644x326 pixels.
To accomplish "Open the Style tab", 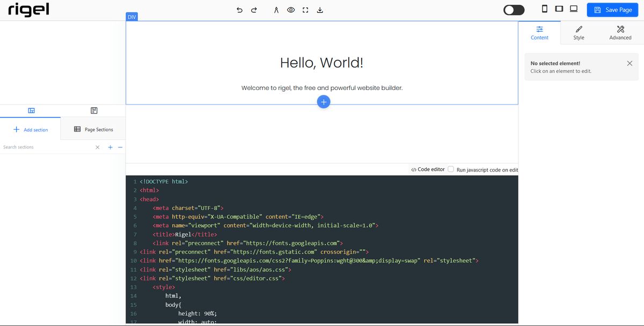I will (x=579, y=33).
